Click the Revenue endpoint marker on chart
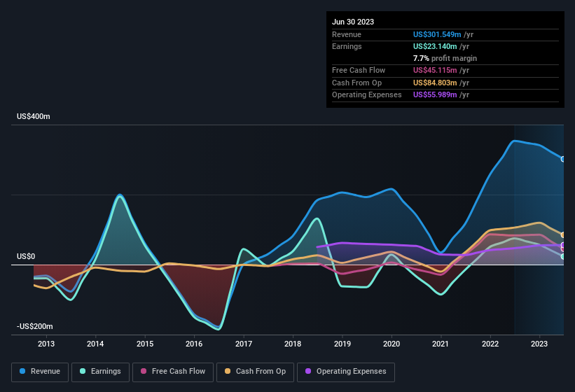The height and width of the screenshot is (392, 575). 563,159
